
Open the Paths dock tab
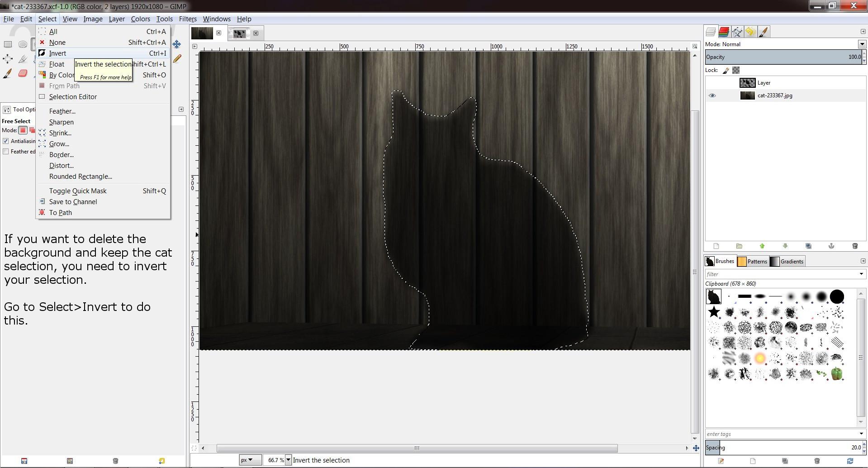[737, 32]
